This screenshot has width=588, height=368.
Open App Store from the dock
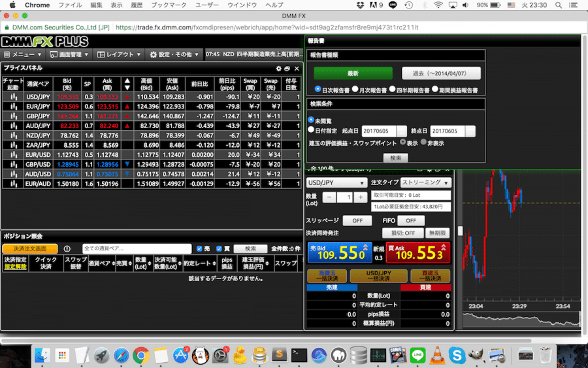[x=180, y=355]
